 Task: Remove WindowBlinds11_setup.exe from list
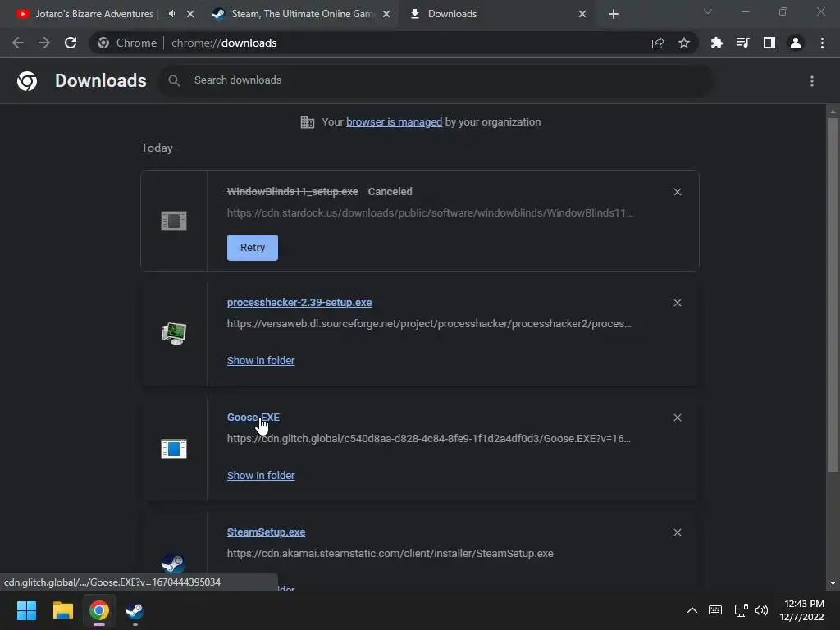point(677,192)
